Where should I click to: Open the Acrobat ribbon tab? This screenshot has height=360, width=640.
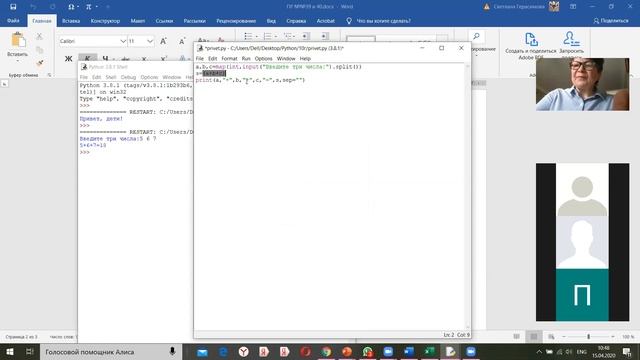coord(325,21)
